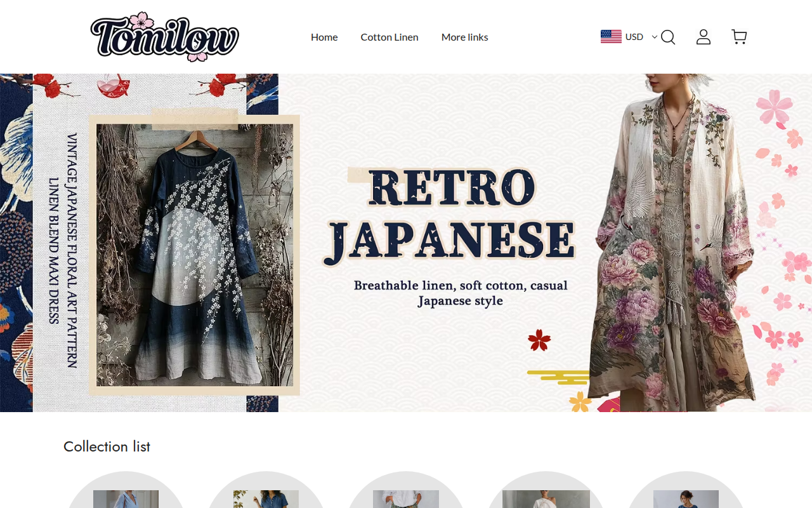Open the Cotton Linen menu
Screen dimensions: 812x508
click(x=390, y=37)
